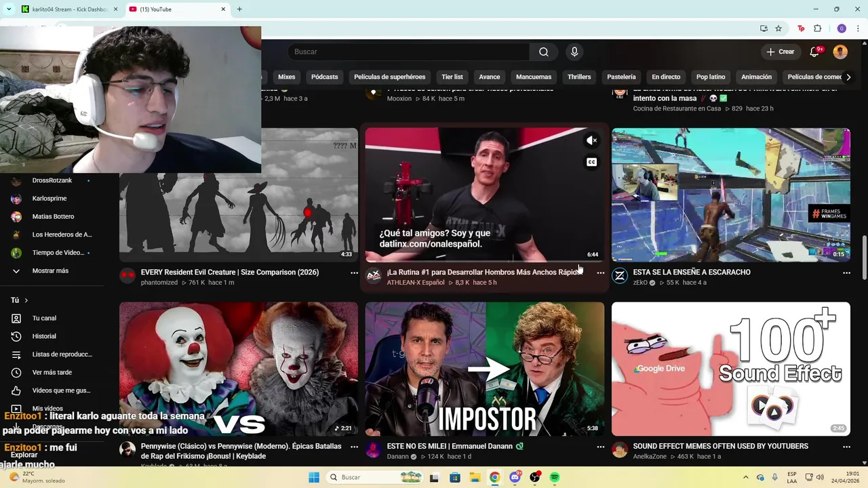Open Chrome extensions puzzle icon
The width and height of the screenshot is (868, 488).
[817, 28]
